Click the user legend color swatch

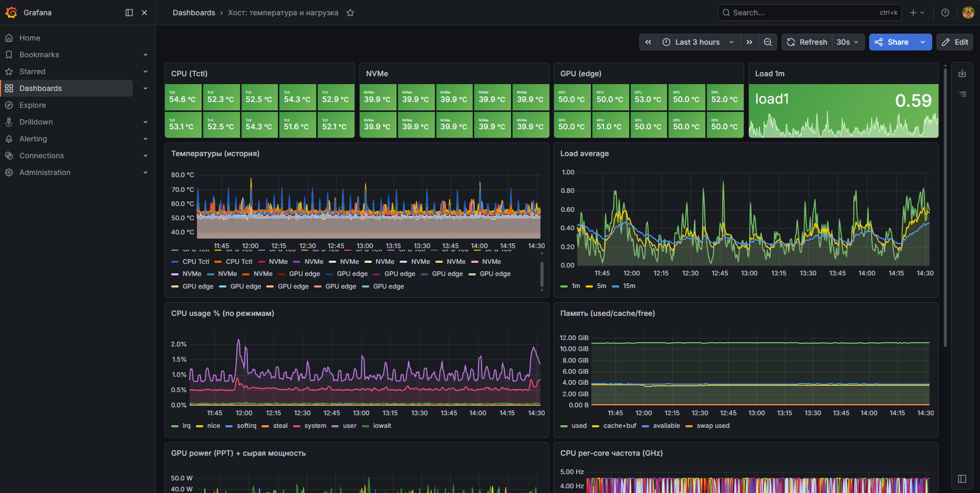(x=336, y=426)
